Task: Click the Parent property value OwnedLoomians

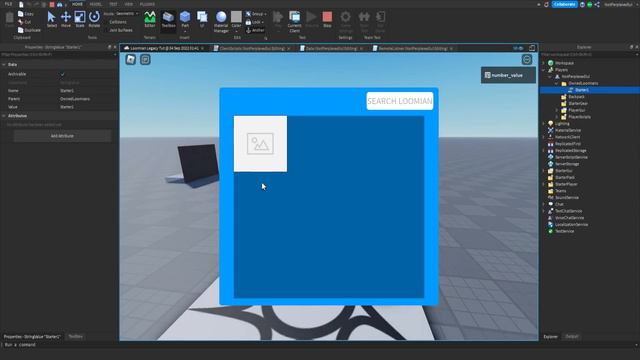Action: [75, 99]
